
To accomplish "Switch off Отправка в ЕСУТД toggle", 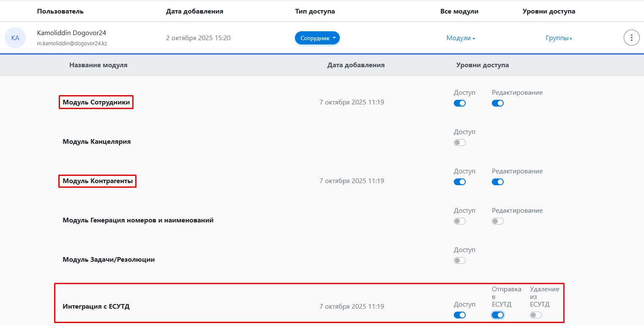I will 498,315.
